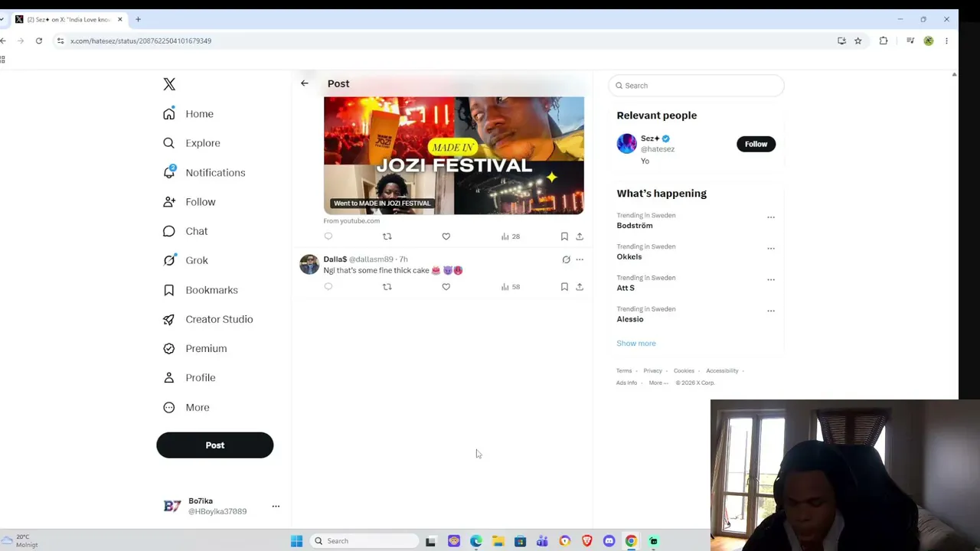Click Show more under trends
The image size is (980, 551).
pyautogui.click(x=636, y=344)
